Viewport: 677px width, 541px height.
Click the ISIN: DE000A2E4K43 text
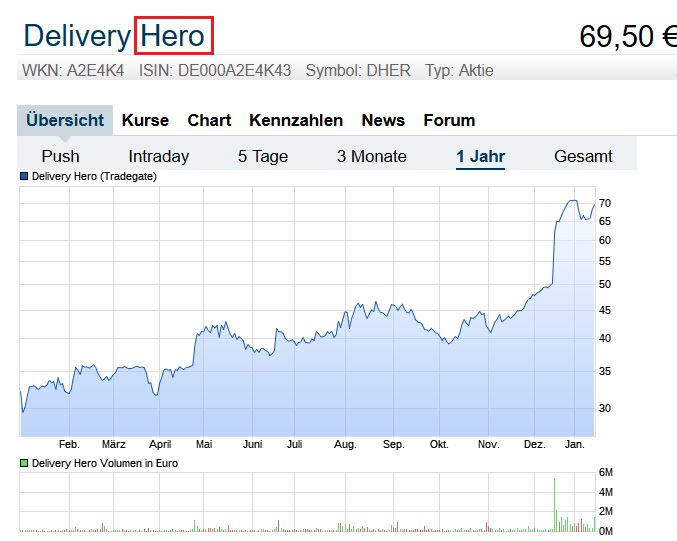point(215,70)
